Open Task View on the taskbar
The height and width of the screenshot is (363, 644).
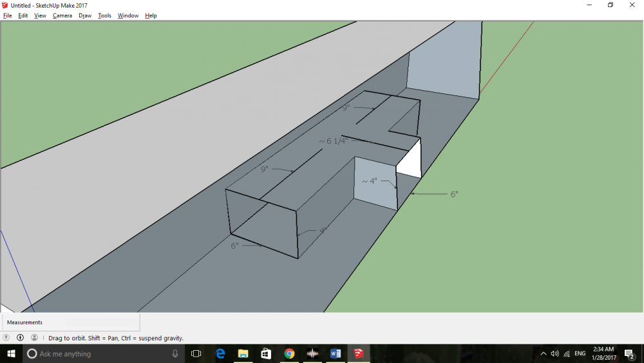[x=196, y=353]
